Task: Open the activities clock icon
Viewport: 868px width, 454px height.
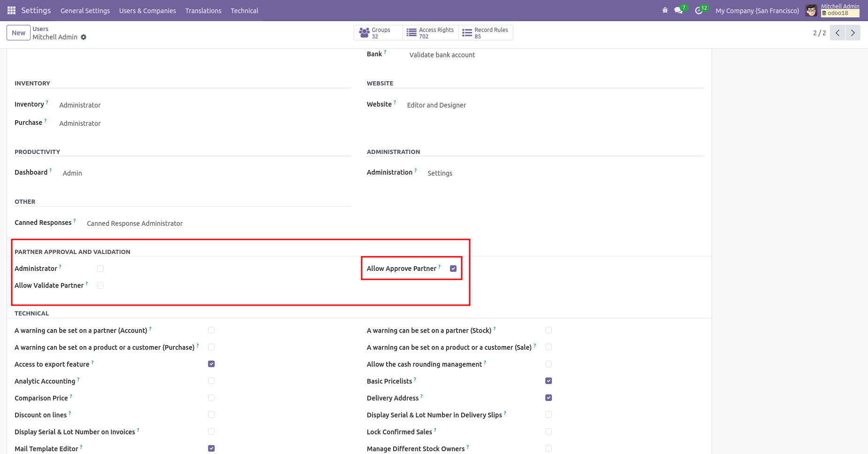Action: (x=699, y=10)
